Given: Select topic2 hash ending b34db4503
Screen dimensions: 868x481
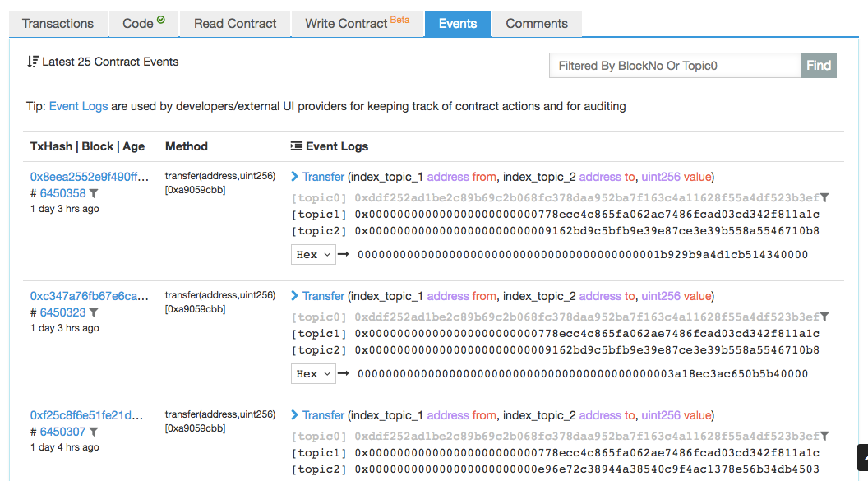Looking at the screenshot, I should point(587,469).
